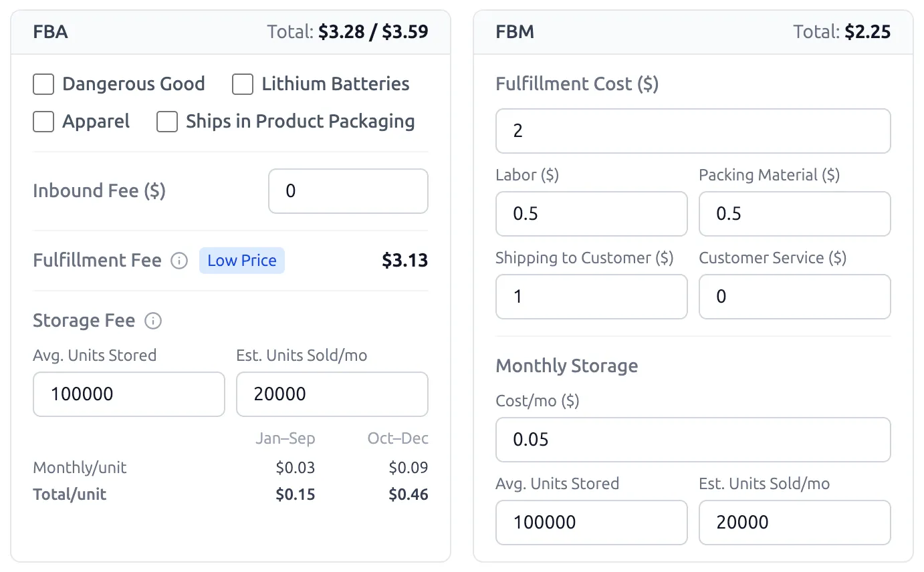Click the Fulfillment Fee value $3.13

pos(405,261)
